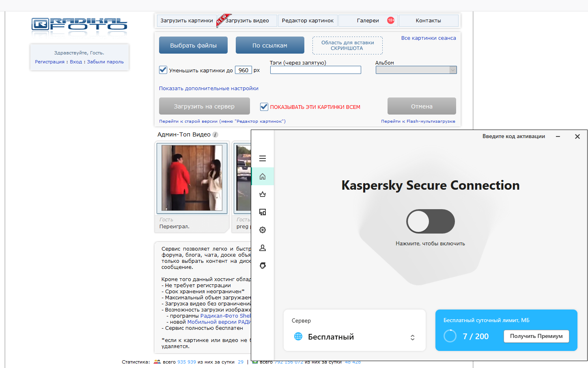Click Перейти к Flash-мультизагрузке link

pos(418,121)
